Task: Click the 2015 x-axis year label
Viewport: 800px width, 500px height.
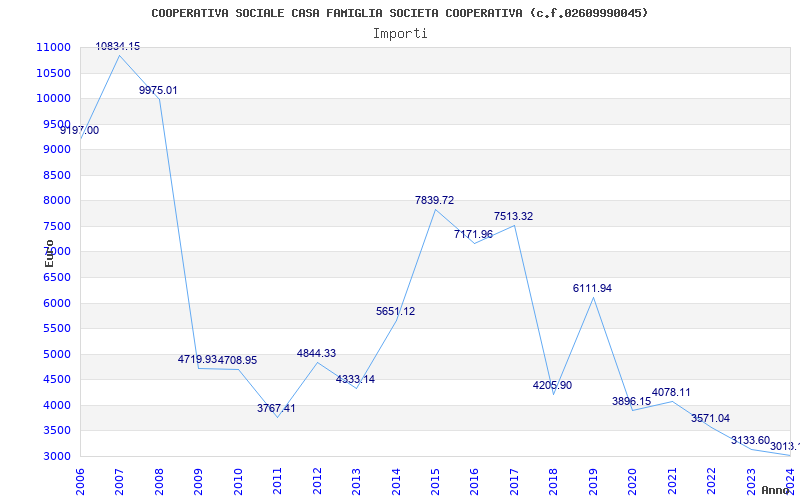Action: tap(435, 482)
